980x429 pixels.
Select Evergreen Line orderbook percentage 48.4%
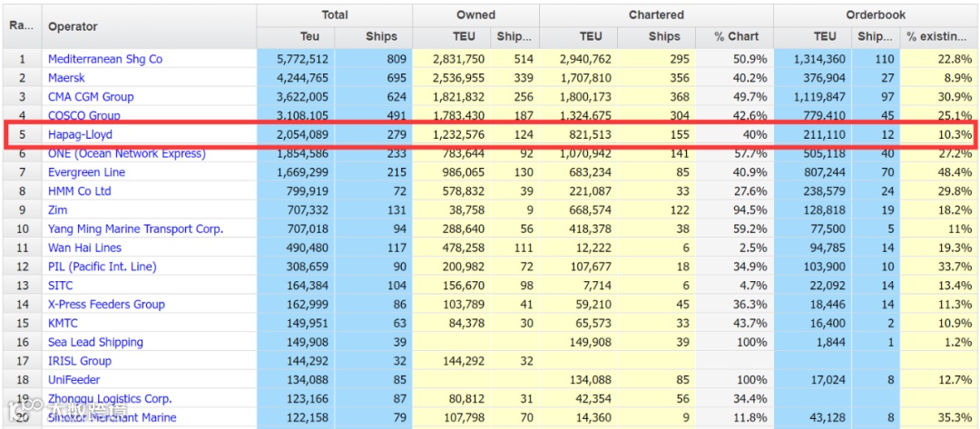955,172
